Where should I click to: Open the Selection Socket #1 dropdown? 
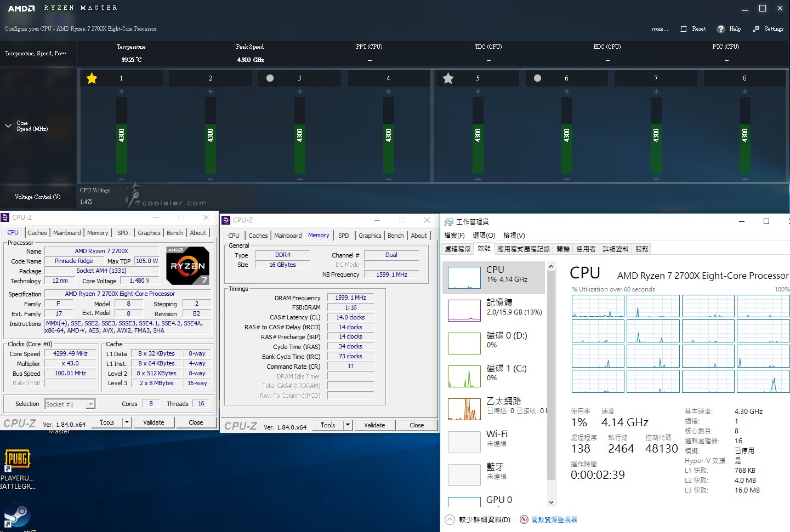click(x=70, y=404)
